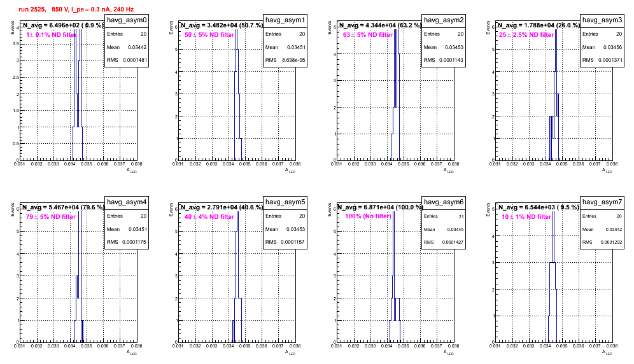The image size is (634, 364).
Task: Click the 25± 2.5% ND filter label
Action: [x=526, y=35]
